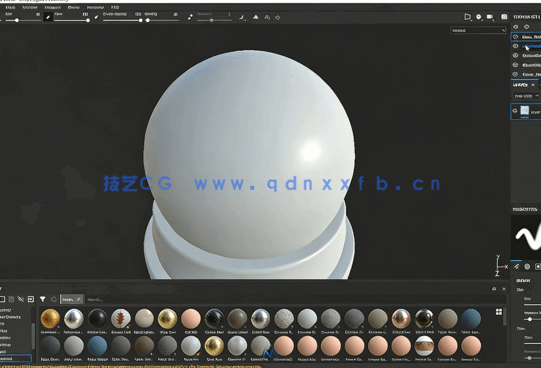Viewport: 541px width, 368px height.
Task: Open the Window menu
Action: coord(30,7)
